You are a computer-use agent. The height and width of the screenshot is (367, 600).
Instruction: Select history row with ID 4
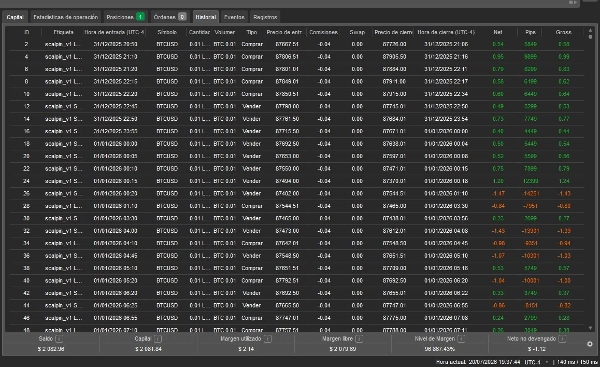[x=297, y=57]
